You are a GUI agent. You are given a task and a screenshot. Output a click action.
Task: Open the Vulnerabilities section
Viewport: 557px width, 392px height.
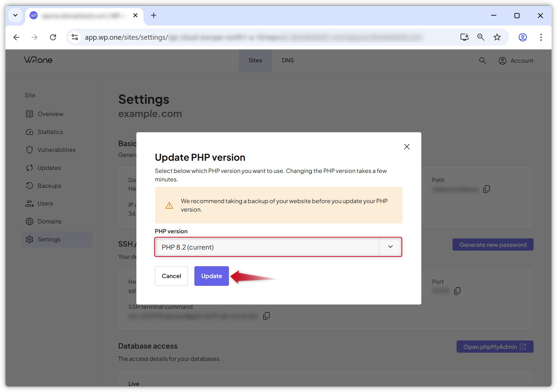(x=56, y=150)
